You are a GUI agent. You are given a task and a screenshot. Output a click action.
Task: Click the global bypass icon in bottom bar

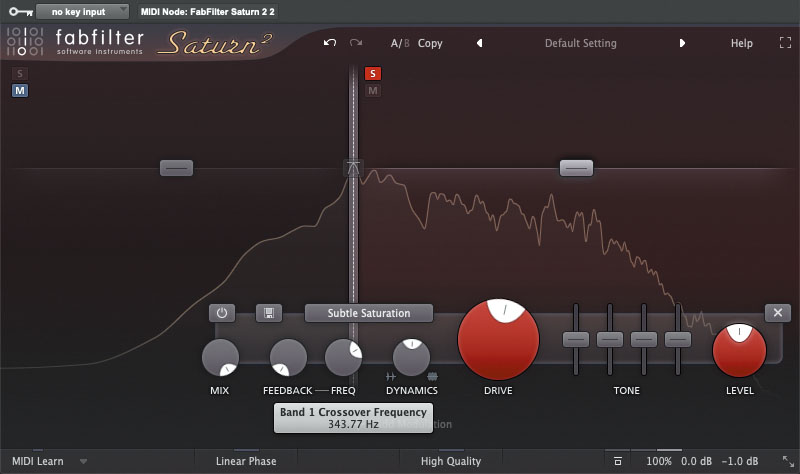coord(618,461)
